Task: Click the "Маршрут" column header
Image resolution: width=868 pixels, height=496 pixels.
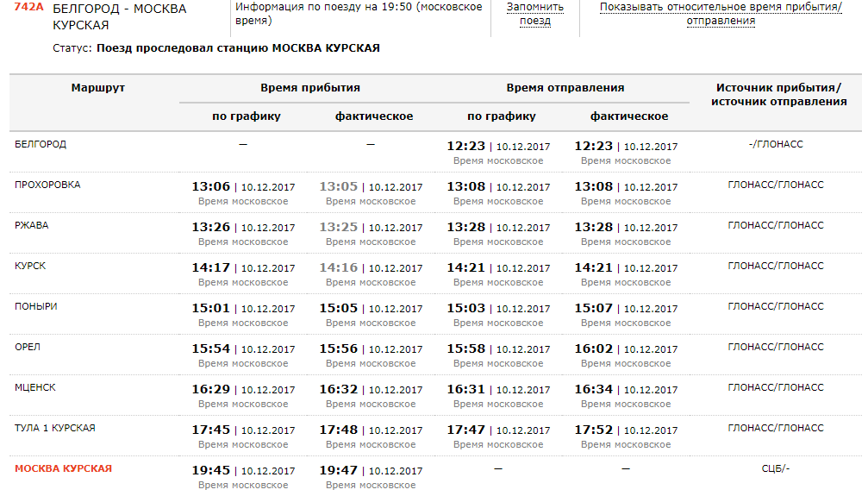Action: (x=97, y=88)
